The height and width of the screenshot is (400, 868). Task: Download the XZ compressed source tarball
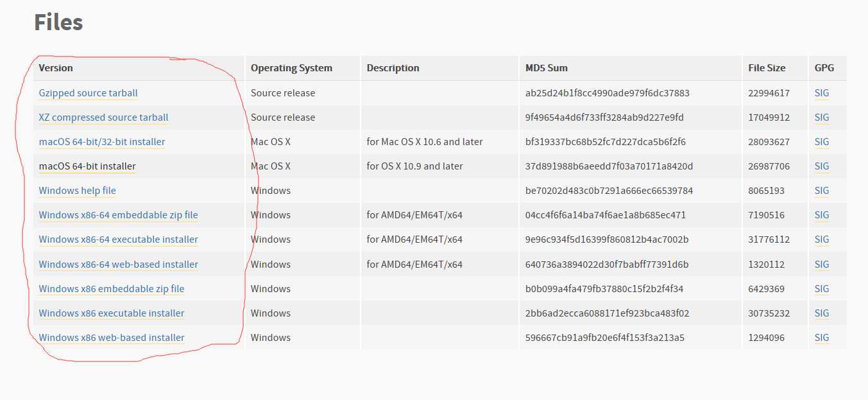pyautogui.click(x=103, y=117)
